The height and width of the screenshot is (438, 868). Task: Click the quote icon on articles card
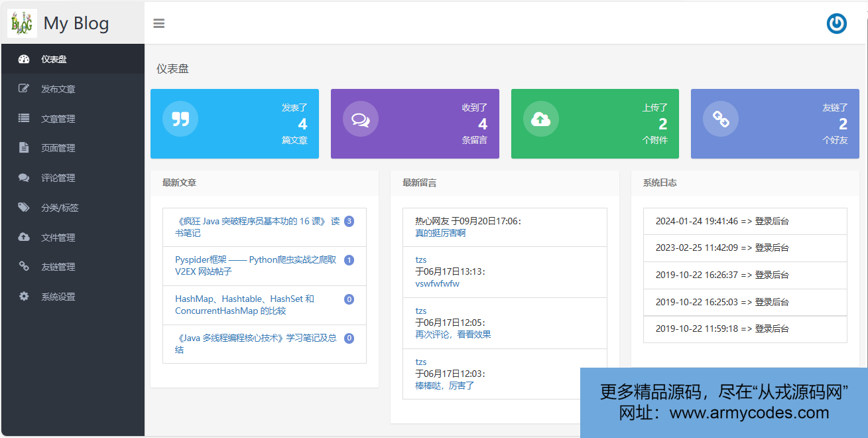[x=180, y=119]
